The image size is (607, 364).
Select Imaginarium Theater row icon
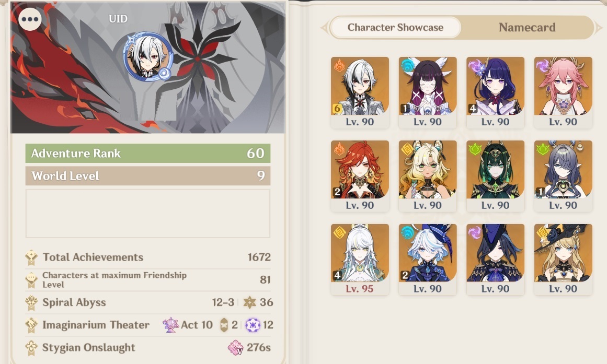pos(31,325)
